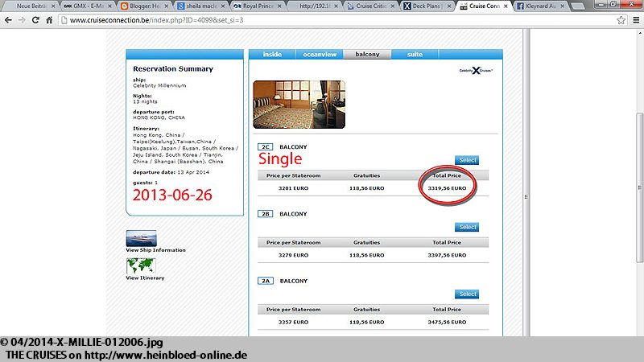Switch to the Deck Plans tab
The height and width of the screenshot is (362, 644).
click(427, 6)
